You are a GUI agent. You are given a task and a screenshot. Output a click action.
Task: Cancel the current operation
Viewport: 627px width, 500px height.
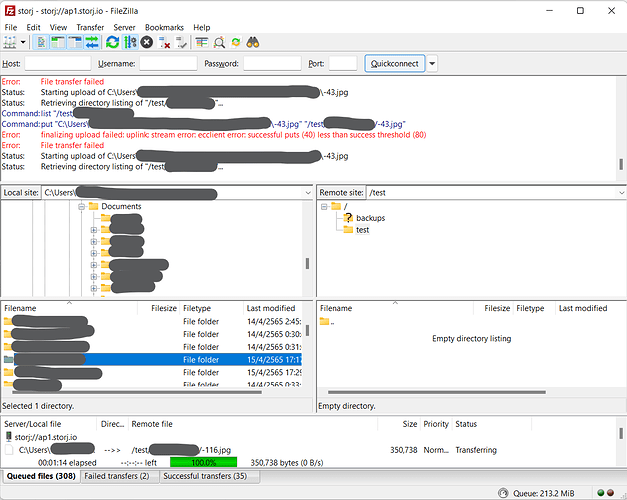(x=146, y=42)
